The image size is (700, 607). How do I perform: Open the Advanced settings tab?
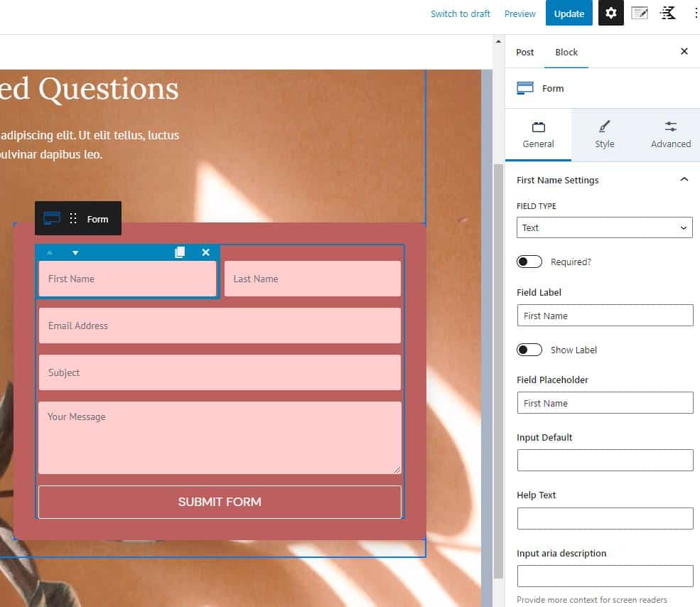click(670, 134)
